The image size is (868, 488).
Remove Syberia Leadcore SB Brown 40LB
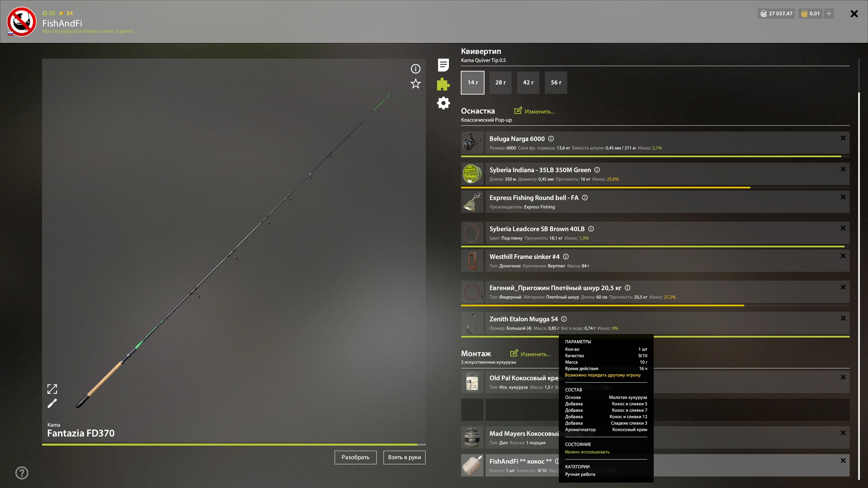[x=843, y=228]
